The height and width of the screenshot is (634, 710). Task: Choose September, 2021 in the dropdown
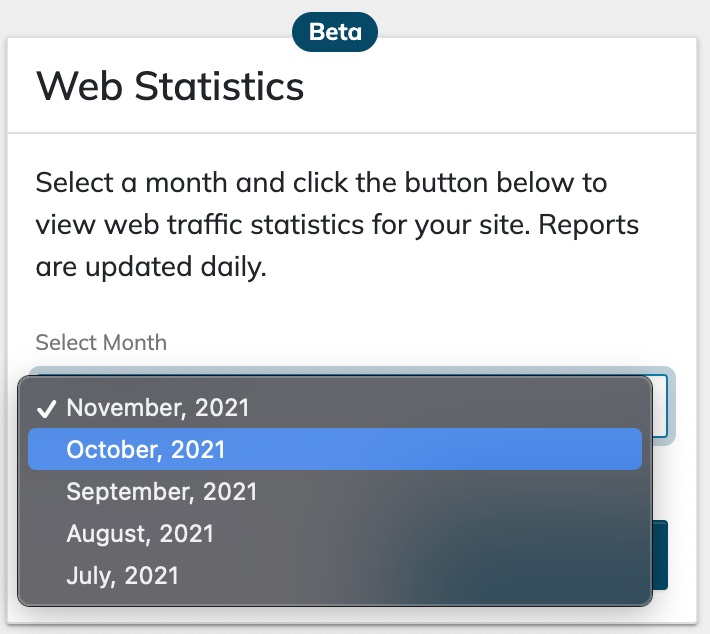click(x=161, y=492)
